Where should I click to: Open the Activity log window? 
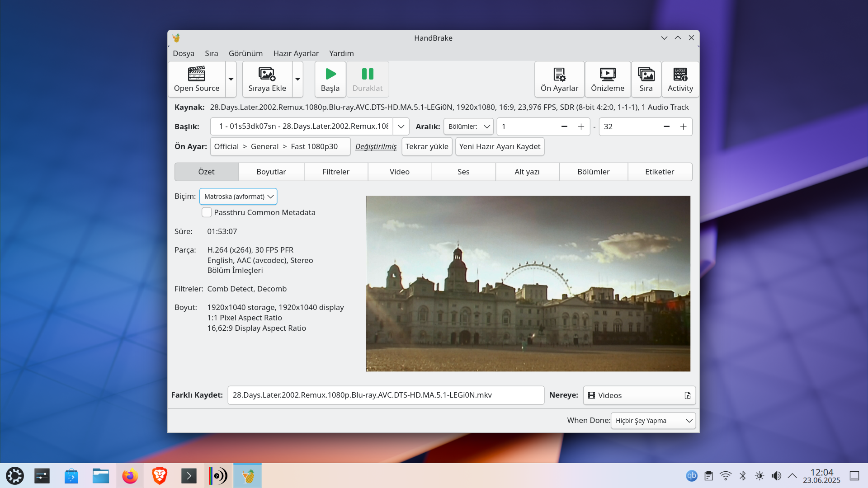tap(680, 80)
